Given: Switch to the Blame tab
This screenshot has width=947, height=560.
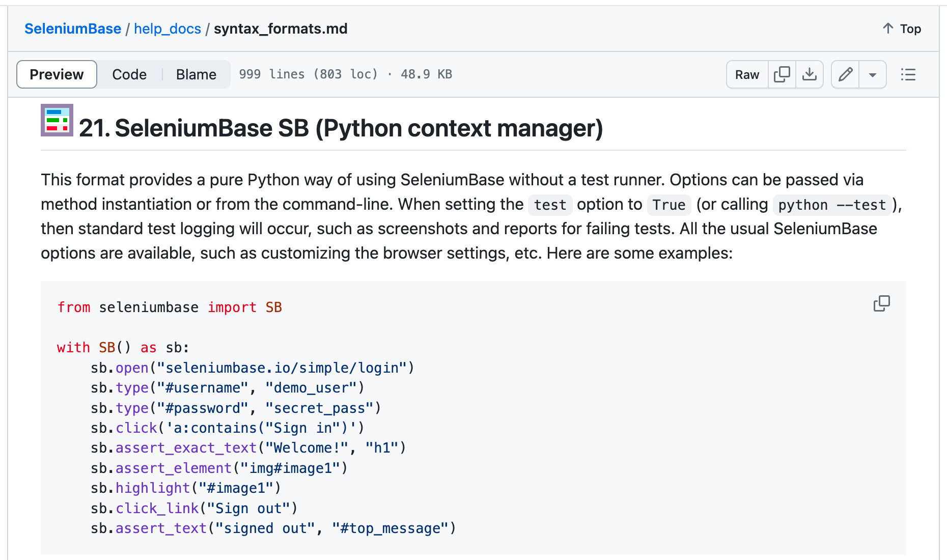Looking at the screenshot, I should (196, 74).
